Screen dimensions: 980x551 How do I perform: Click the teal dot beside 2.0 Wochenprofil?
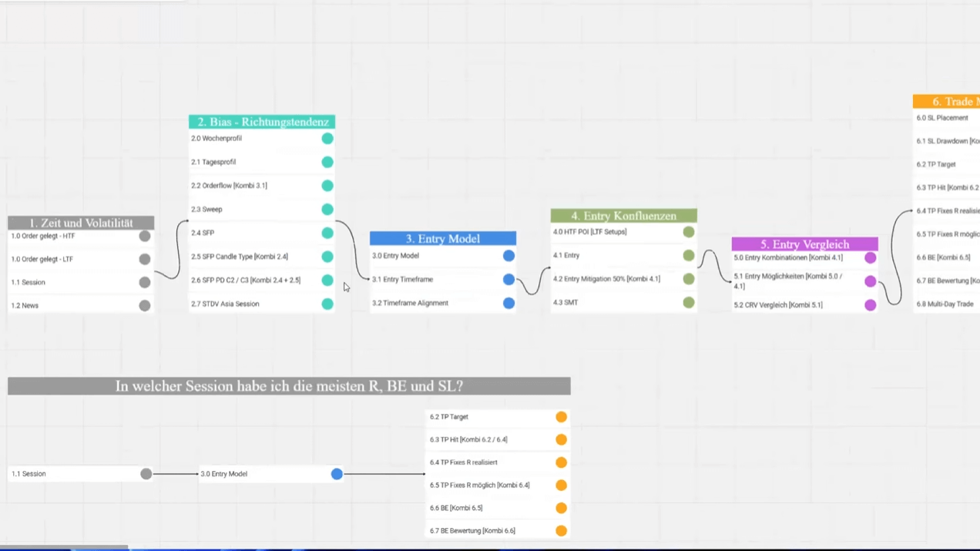(x=327, y=139)
